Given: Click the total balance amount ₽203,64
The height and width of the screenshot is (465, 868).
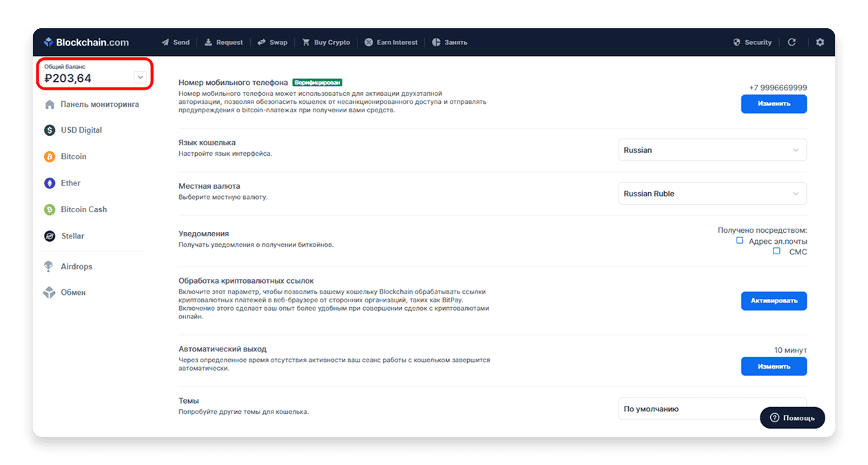Looking at the screenshot, I should [x=68, y=79].
